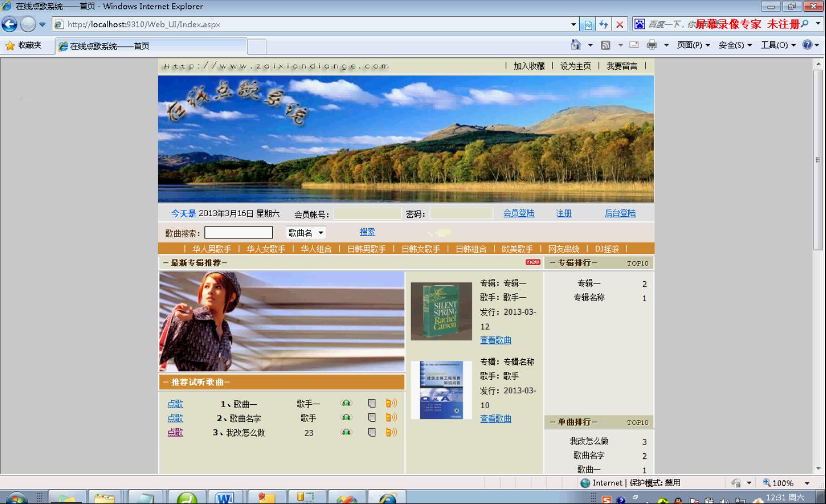The image size is (826, 504).
Task: Click the browser Forward arrow button
Action: click(28, 24)
